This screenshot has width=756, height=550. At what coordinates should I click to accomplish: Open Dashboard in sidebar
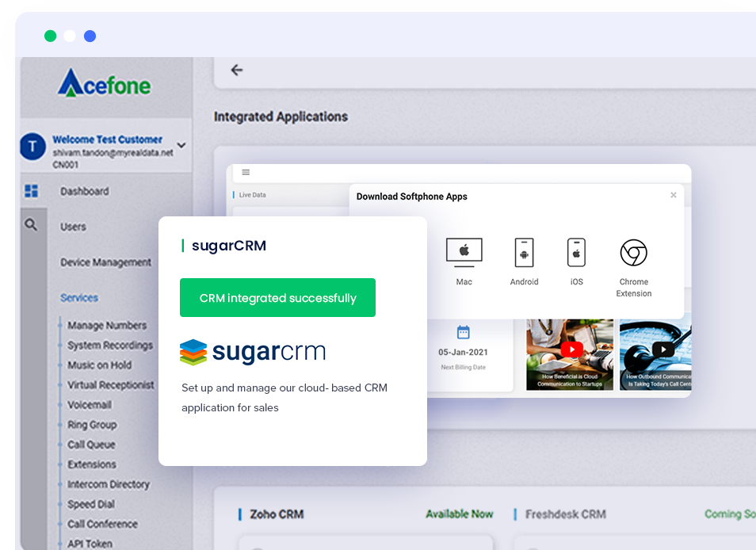pyautogui.click(x=84, y=191)
